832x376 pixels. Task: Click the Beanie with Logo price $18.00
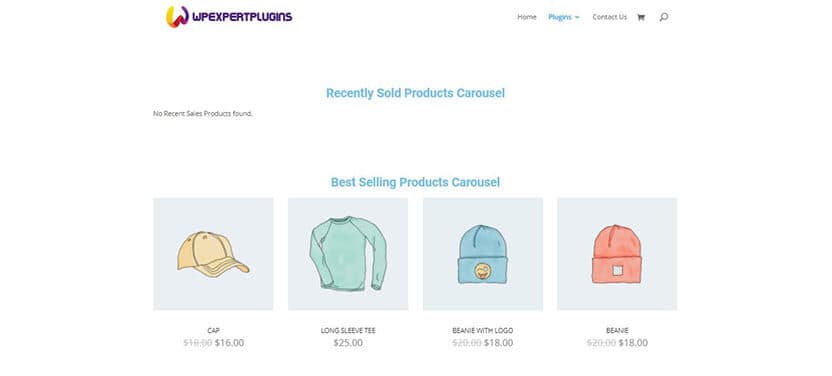coord(498,343)
